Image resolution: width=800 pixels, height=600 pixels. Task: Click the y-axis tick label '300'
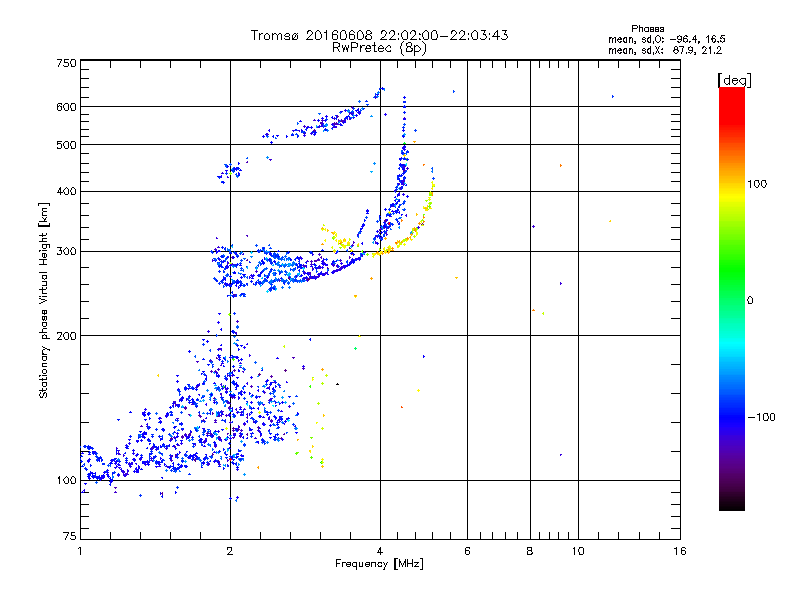click(66, 252)
